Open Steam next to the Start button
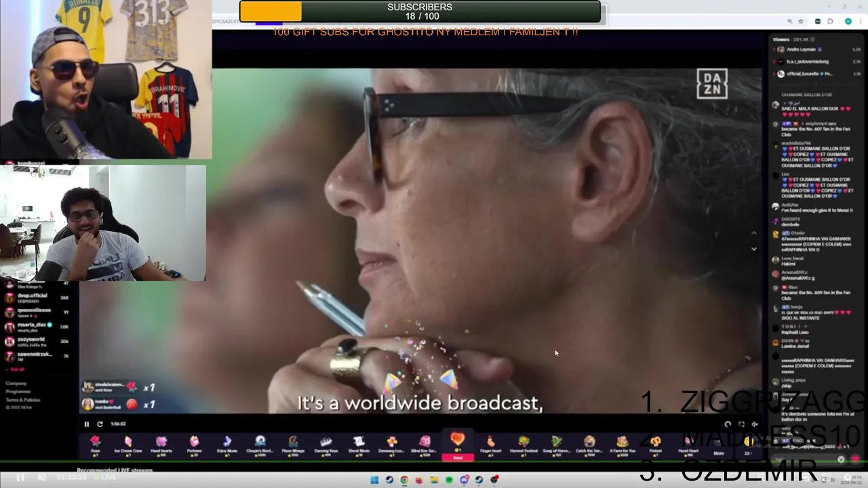 [389, 480]
